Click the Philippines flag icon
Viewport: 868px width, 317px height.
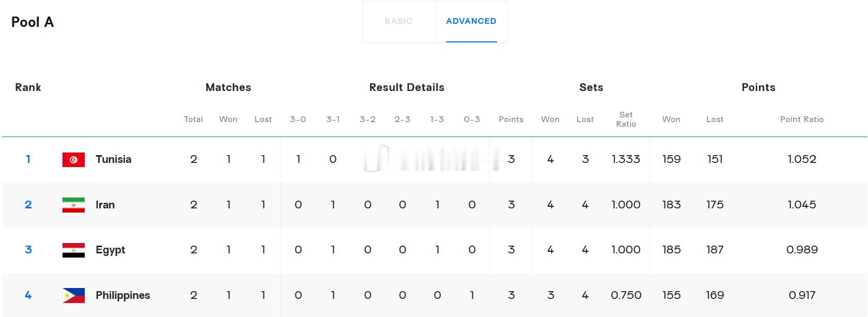(73, 295)
